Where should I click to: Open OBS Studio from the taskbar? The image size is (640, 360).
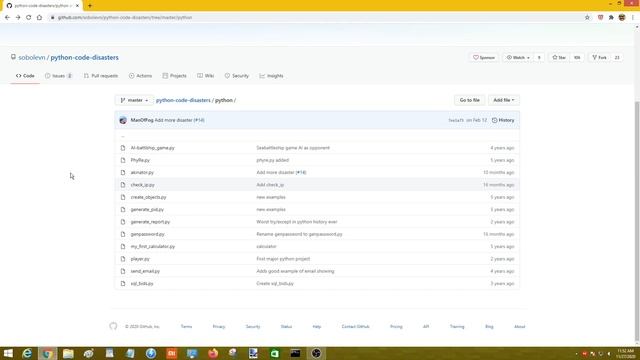[x=316, y=353]
